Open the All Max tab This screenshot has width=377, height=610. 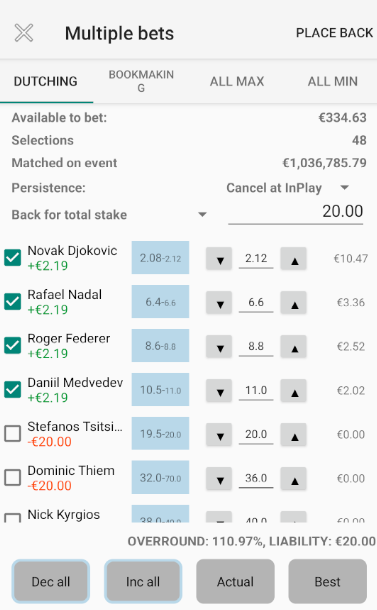pos(237,81)
